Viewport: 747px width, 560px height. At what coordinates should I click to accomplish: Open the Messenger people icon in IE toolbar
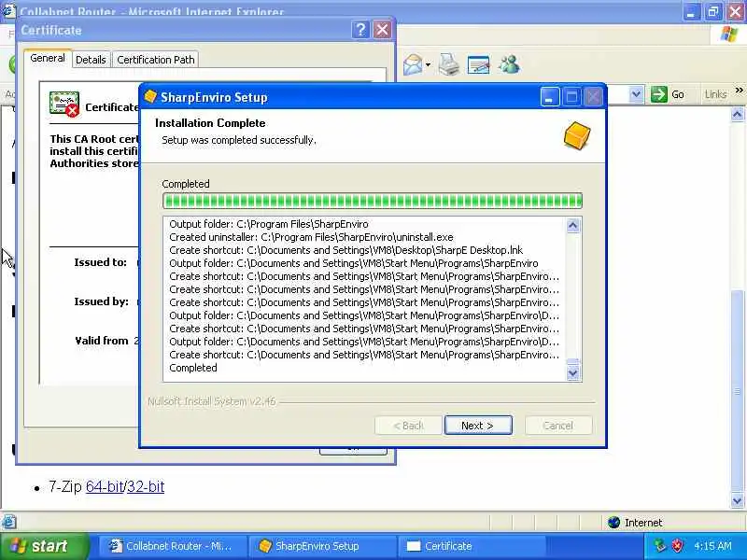(509, 64)
